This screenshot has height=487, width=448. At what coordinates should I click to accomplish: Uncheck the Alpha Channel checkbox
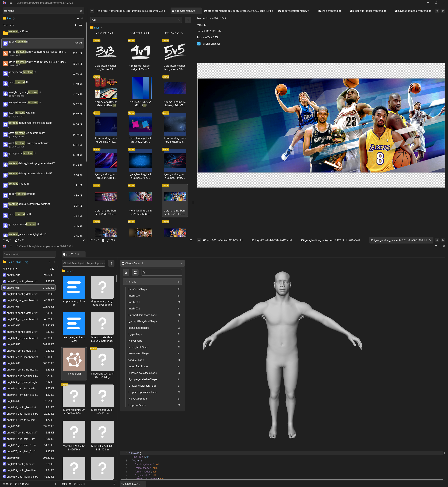click(x=199, y=44)
